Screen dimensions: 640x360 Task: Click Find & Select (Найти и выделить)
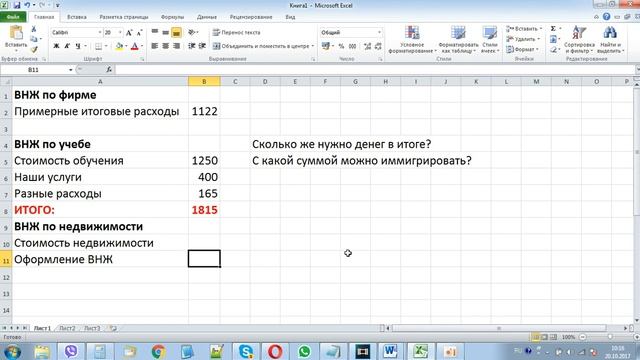click(x=611, y=39)
